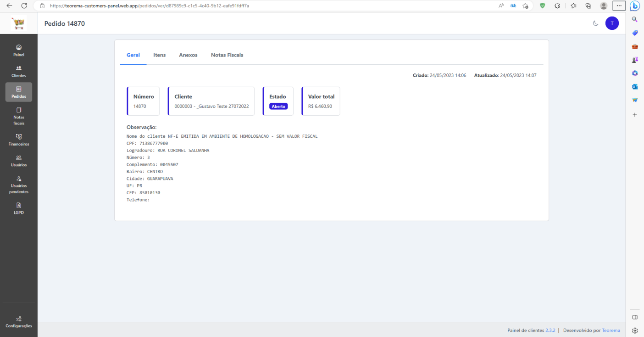Click the Edge sidebar search icon
This screenshot has height=337, width=644.
click(635, 19)
